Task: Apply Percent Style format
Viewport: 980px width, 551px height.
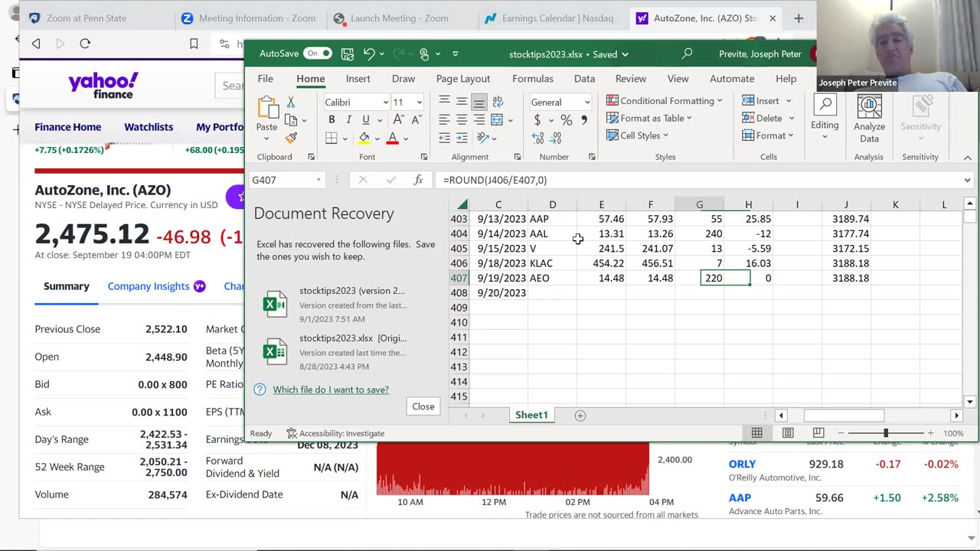Action: pos(566,120)
